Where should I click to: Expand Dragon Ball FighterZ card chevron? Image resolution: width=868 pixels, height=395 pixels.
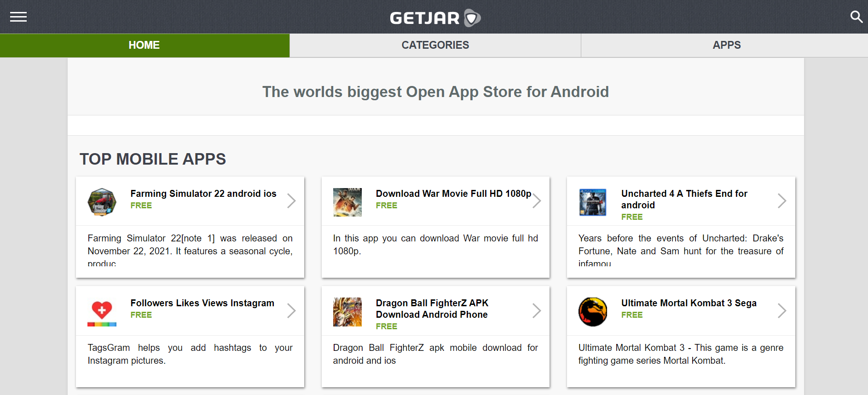(537, 310)
